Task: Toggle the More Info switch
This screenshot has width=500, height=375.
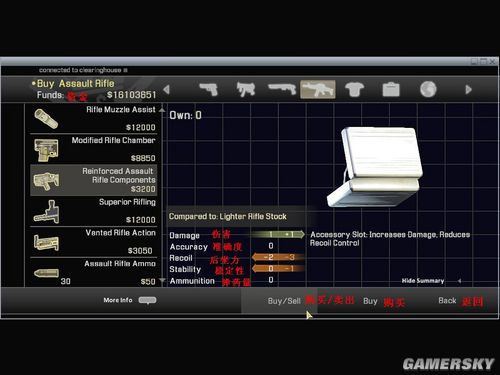Action: pyautogui.click(x=147, y=300)
